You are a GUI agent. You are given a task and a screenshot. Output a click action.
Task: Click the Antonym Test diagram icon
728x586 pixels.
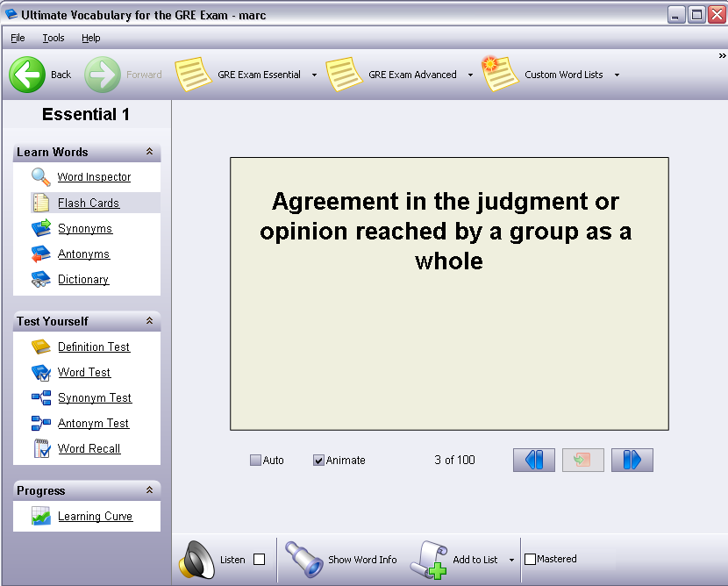(x=41, y=423)
